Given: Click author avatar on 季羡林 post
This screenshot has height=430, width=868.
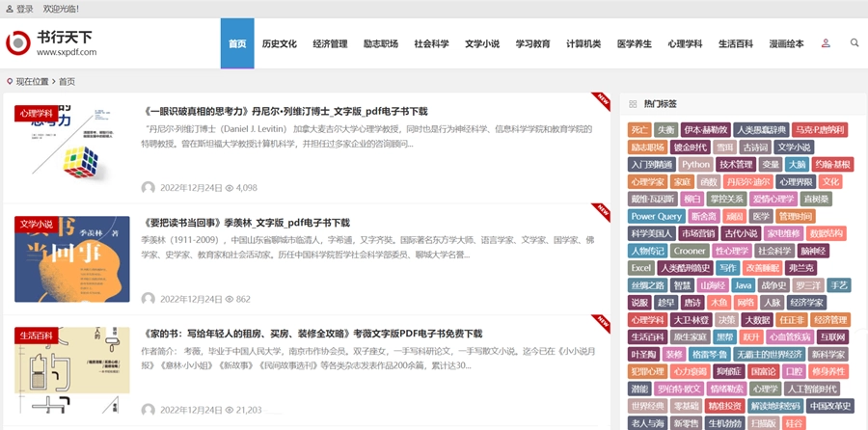Looking at the screenshot, I should pyautogui.click(x=148, y=299).
